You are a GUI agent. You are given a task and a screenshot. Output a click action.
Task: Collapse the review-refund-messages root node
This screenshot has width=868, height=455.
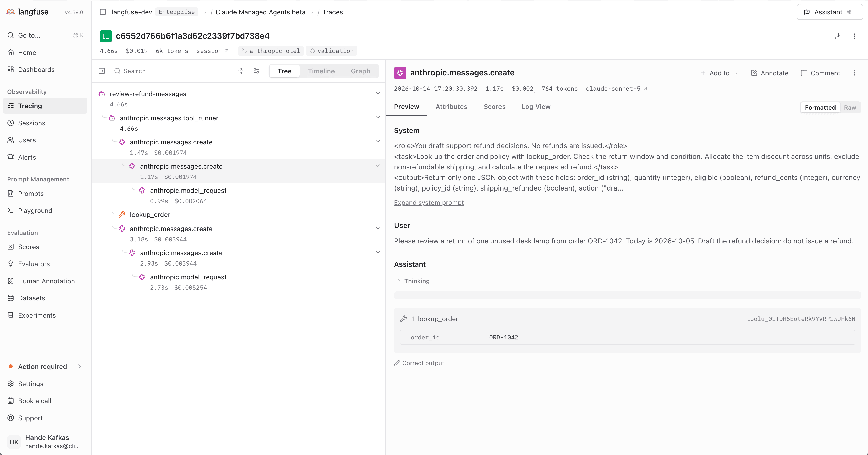[378, 93]
